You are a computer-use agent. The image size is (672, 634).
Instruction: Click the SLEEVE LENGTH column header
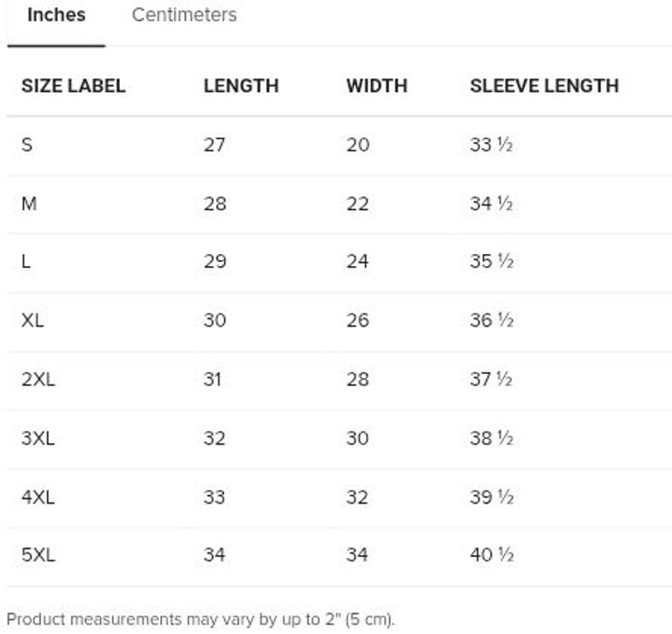tap(543, 86)
